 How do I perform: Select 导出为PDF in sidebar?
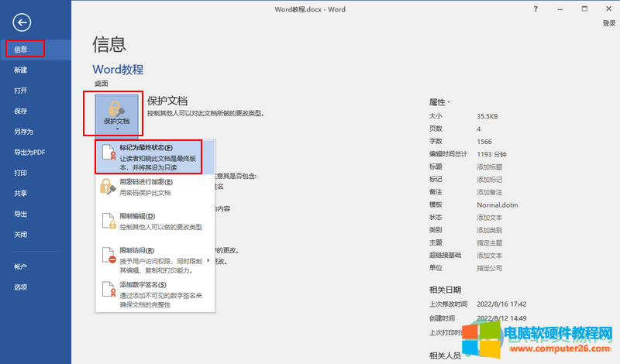[29, 152]
